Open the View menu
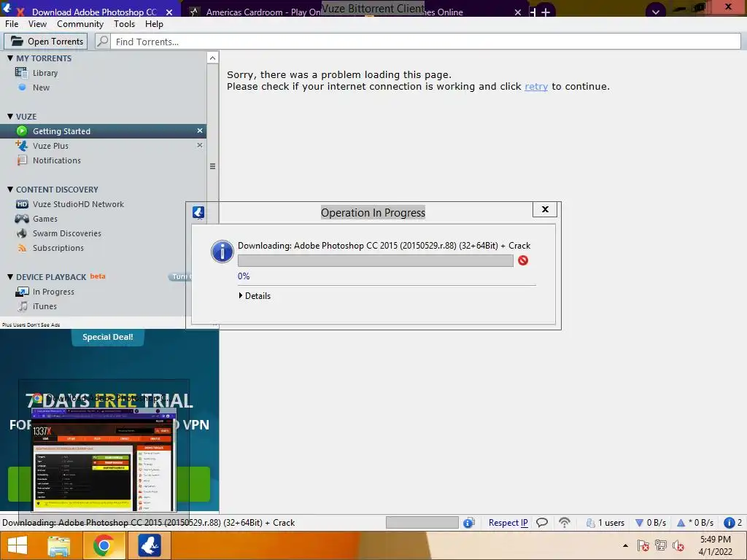Viewport: 747px width, 560px height. (x=37, y=24)
